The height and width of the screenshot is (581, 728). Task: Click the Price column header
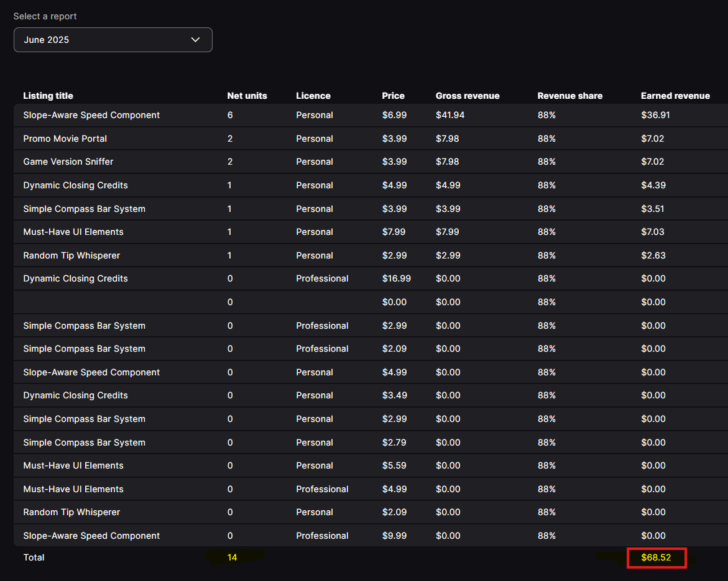(393, 96)
